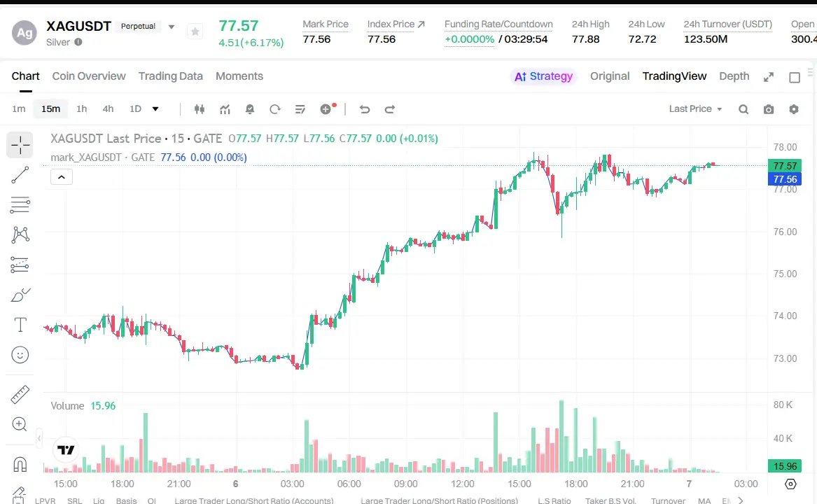Select the 1m timeframe

coord(19,109)
